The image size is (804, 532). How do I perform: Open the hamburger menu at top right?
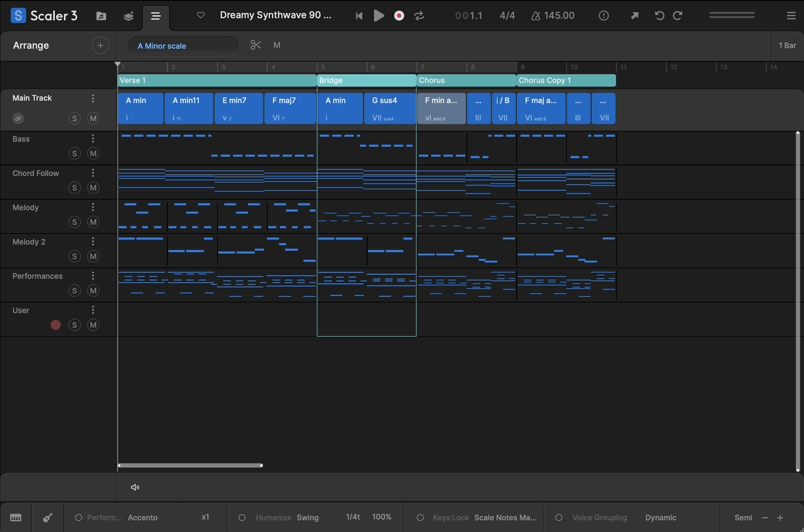[791, 16]
